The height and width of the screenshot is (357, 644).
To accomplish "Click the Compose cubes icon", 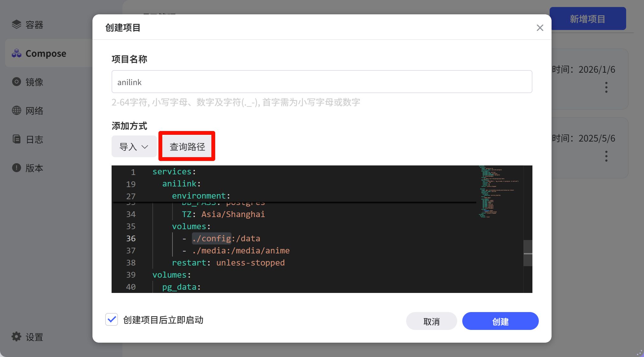I will coord(17,53).
